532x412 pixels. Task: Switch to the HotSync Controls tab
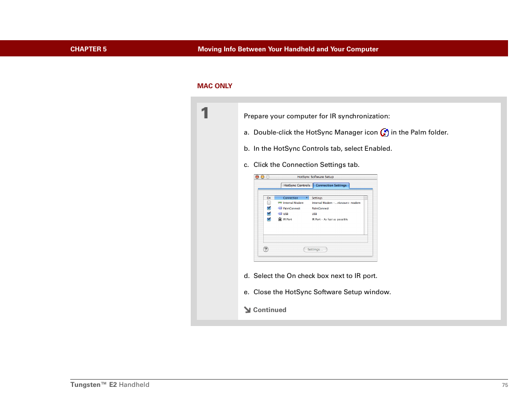tap(297, 185)
